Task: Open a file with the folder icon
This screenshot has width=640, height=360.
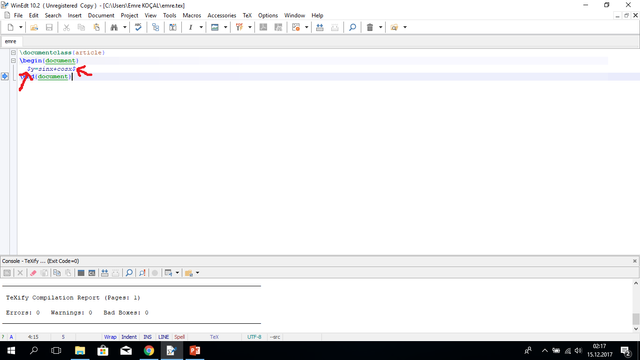Action: pyautogui.click(x=34, y=27)
